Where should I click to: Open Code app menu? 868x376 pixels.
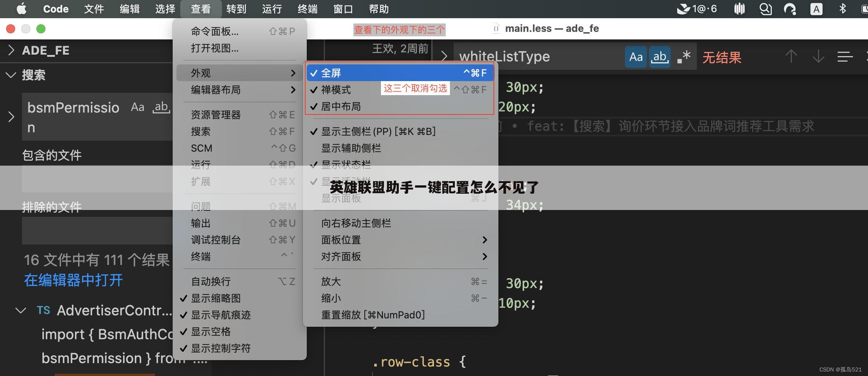tap(56, 9)
